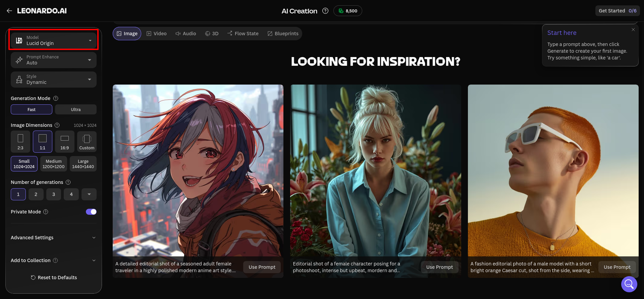The height and width of the screenshot is (299, 644).
Task: Set number of generations to 3
Action: pos(54,194)
